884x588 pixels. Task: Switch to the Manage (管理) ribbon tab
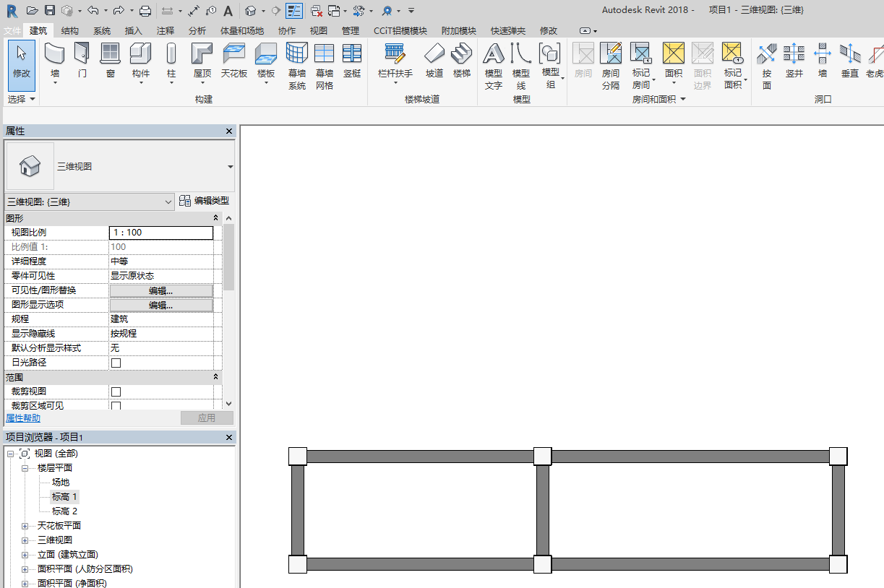(x=351, y=31)
